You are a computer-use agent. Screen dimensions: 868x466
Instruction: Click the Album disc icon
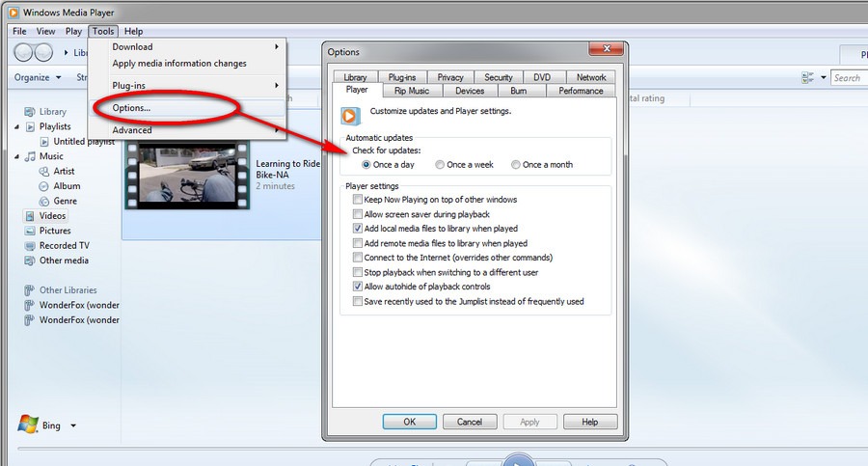pyautogui.click(x=44, y=186)
